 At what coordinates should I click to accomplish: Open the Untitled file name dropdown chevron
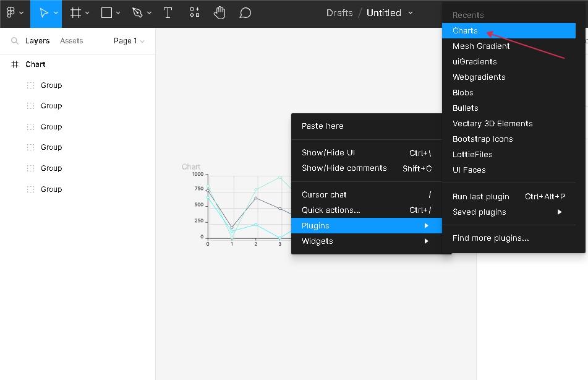tap(411, 13)
